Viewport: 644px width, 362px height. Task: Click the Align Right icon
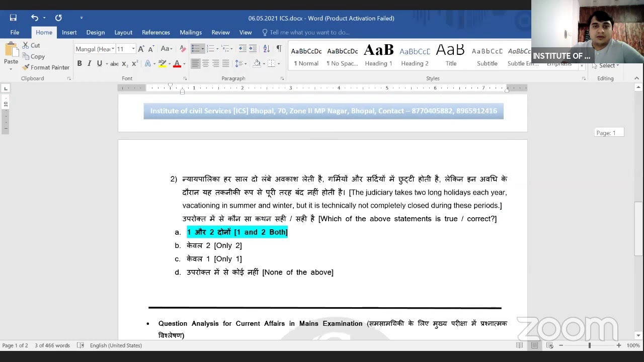click(x=215, y=63)
